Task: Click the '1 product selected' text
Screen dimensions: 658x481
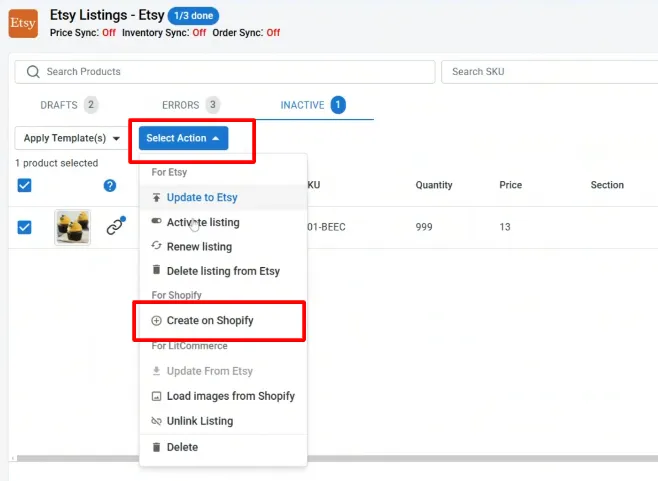Action: pos(57,163)
